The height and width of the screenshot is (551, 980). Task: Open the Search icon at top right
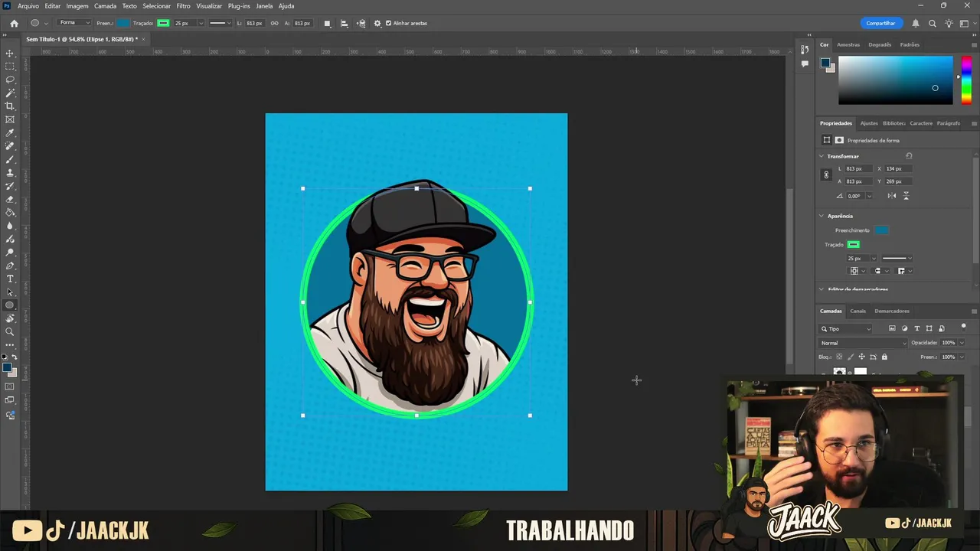933,23
